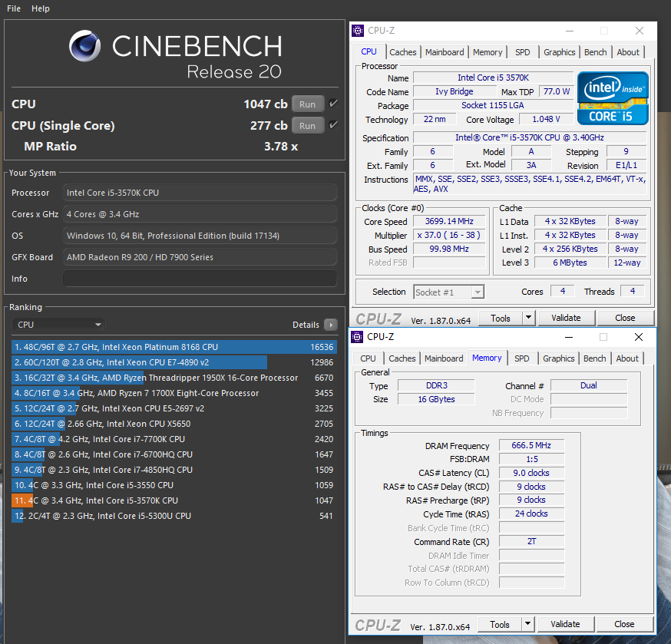Screen dimensions: 671x644
Task: Select ranking row Core i5-3550 CPU
Action: tap(174, 485)
